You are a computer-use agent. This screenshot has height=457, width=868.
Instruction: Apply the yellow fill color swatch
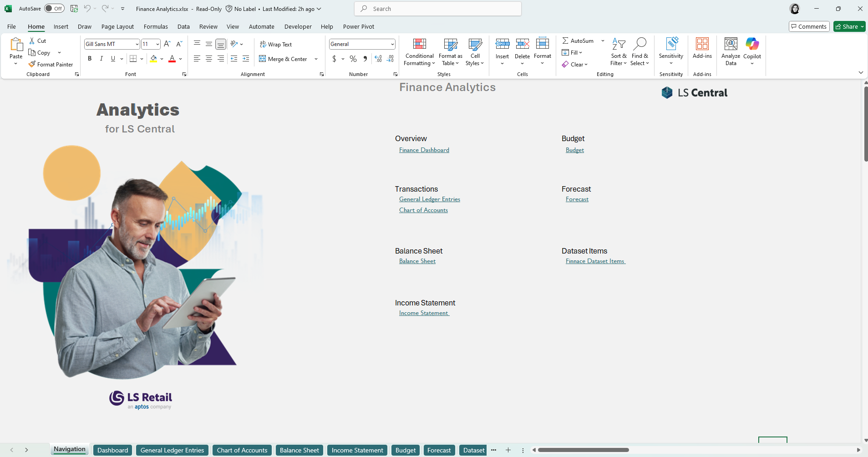point(154,59)
